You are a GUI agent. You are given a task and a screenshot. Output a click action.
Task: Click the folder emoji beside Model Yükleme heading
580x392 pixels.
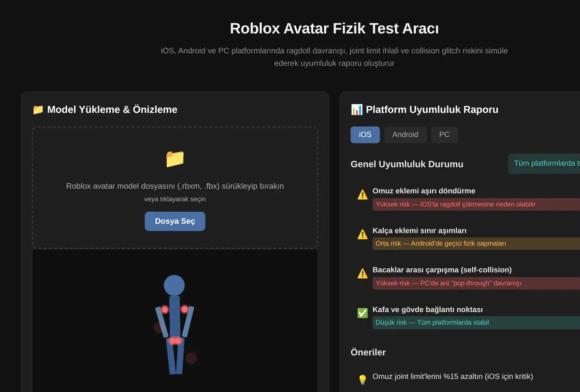pos(38,110)
